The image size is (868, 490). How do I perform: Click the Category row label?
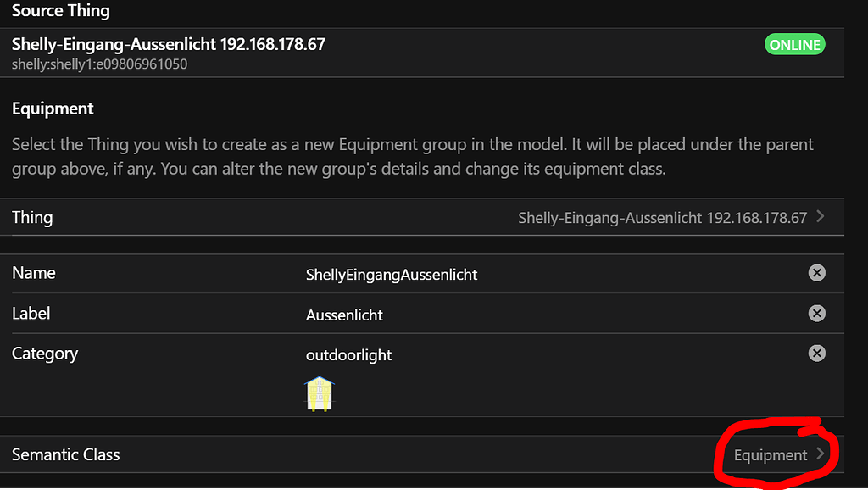(45, 354)
